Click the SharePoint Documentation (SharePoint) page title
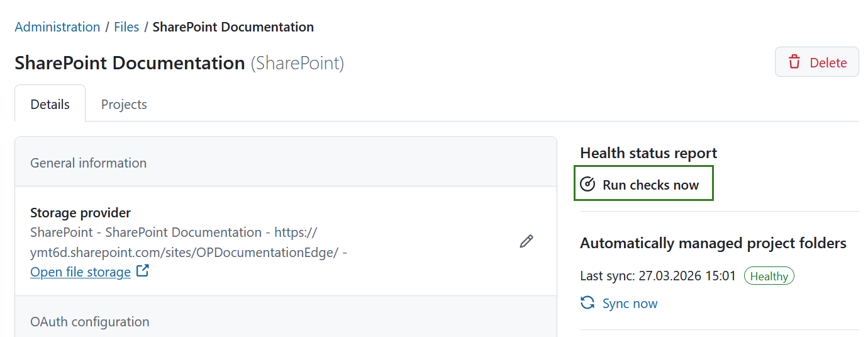This screenshot has width=868, height=337. click(179, 63)
